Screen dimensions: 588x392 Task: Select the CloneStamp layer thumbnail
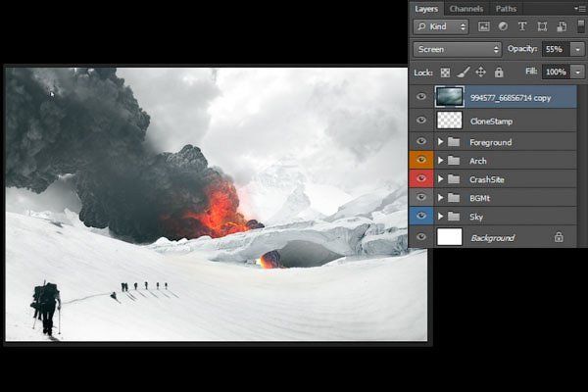point(450,120)
